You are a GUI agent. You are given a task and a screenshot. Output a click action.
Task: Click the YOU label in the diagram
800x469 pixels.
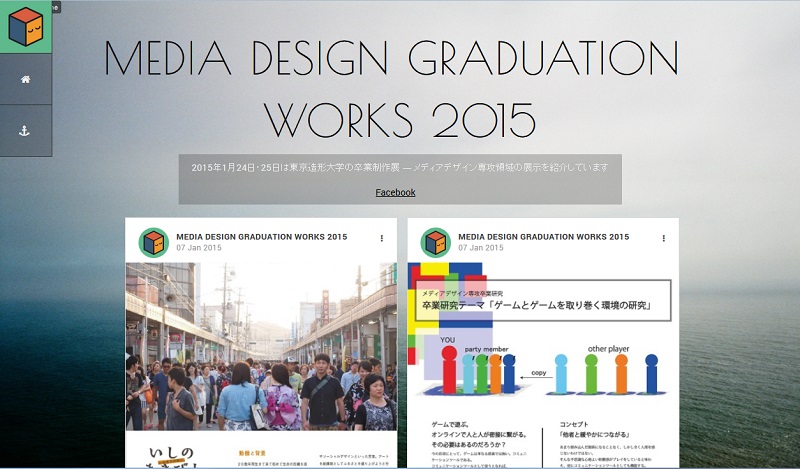pos(447,340)
